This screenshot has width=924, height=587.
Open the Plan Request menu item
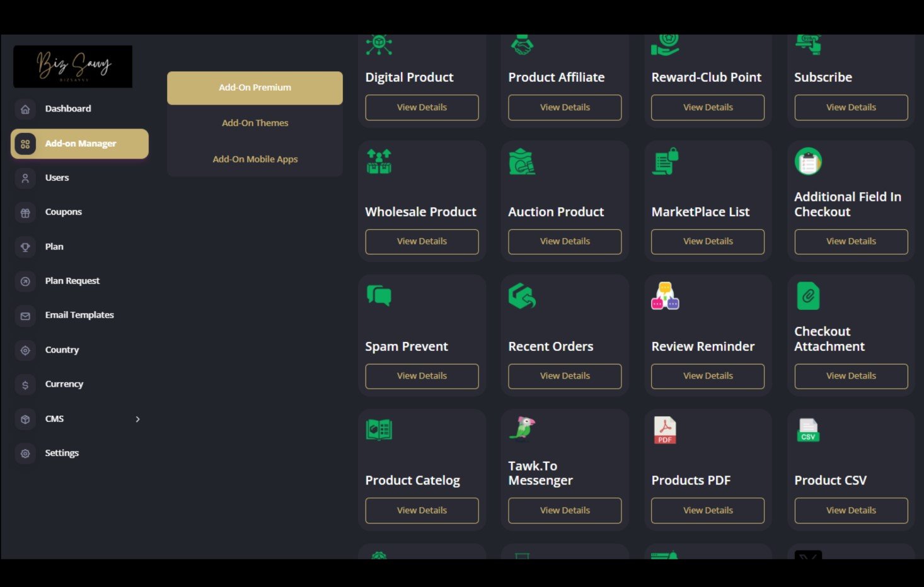tap(72, 282)
